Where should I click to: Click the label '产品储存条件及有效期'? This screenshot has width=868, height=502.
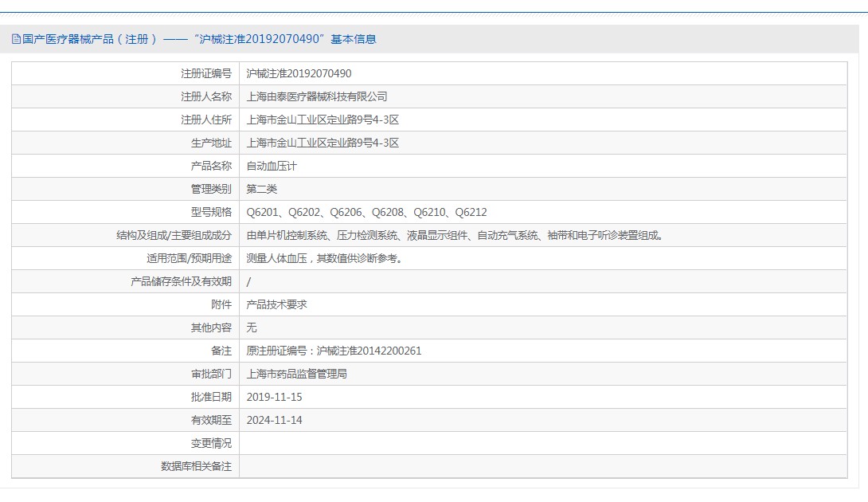coord(181,281)
